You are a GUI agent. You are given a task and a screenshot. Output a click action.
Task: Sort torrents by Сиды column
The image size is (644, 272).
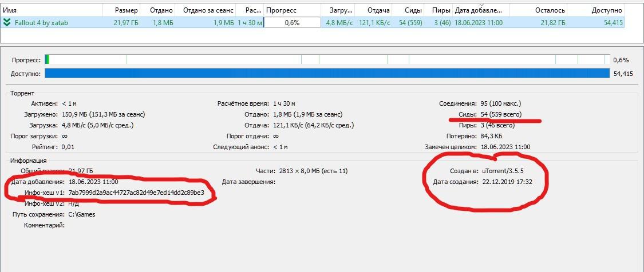click(x=412, y=10)
